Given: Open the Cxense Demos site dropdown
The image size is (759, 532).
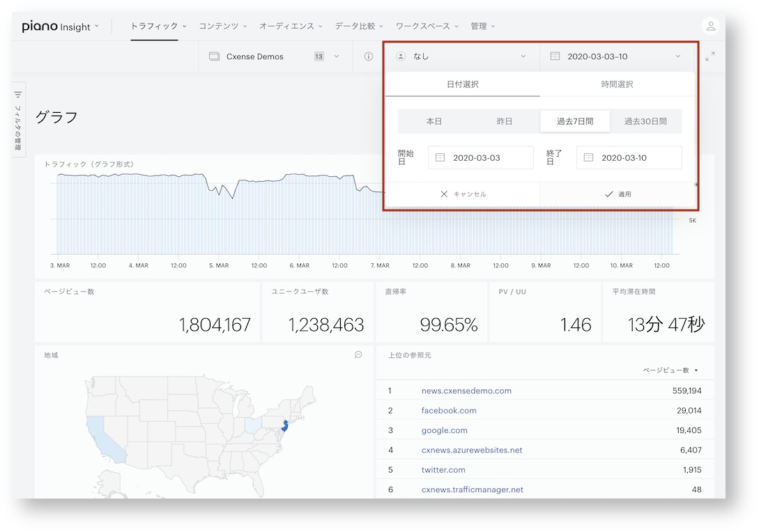Looking at the screenshot, I should click(275, 56).
